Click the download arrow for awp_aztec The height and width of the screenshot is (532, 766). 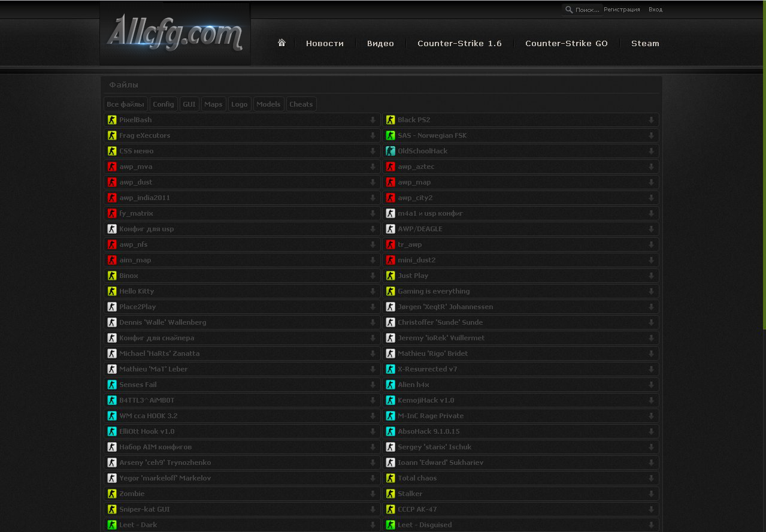pos(651,167)
